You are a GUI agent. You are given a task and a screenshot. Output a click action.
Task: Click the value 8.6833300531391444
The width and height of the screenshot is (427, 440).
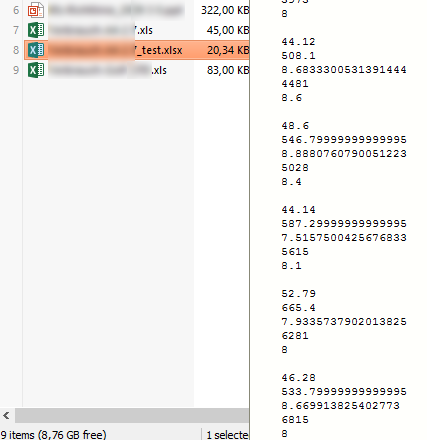pos(344,70)
